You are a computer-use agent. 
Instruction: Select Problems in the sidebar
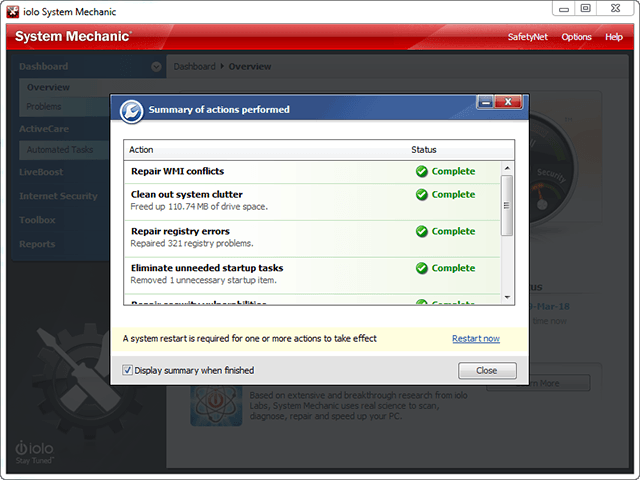click(44, 107)
